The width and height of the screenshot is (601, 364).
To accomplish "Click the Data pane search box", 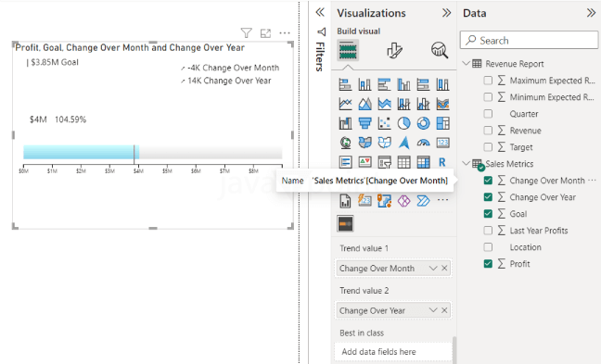I will [529, 40].
